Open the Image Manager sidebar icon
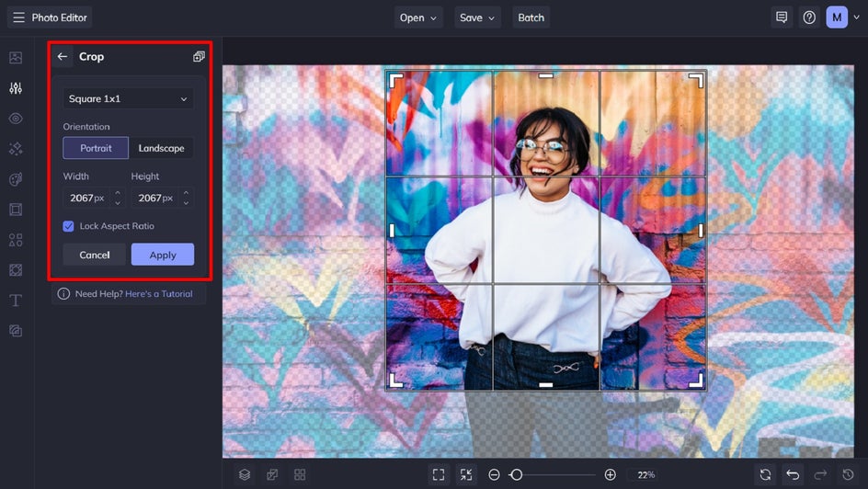The height and width of the screenshot is (489, 868). tap(16, 58)
